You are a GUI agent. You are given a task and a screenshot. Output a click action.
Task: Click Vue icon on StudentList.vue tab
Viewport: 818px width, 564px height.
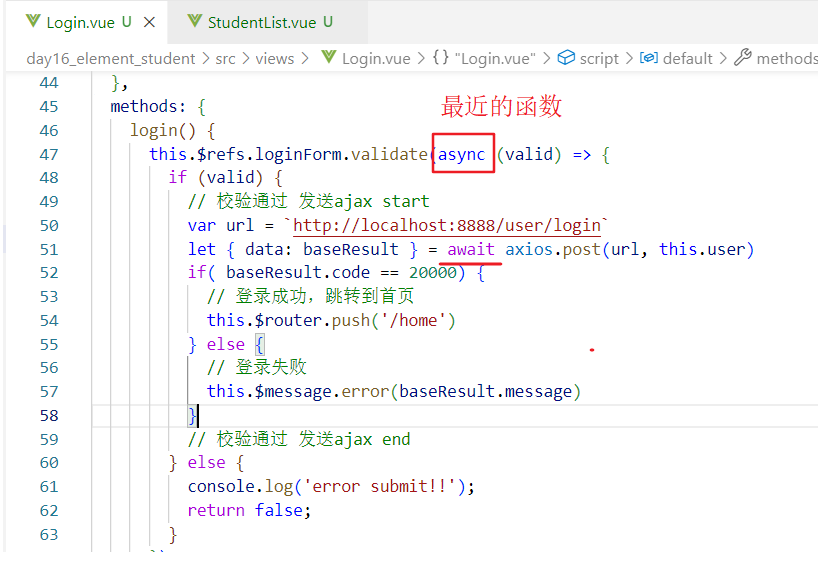[195, 21]
